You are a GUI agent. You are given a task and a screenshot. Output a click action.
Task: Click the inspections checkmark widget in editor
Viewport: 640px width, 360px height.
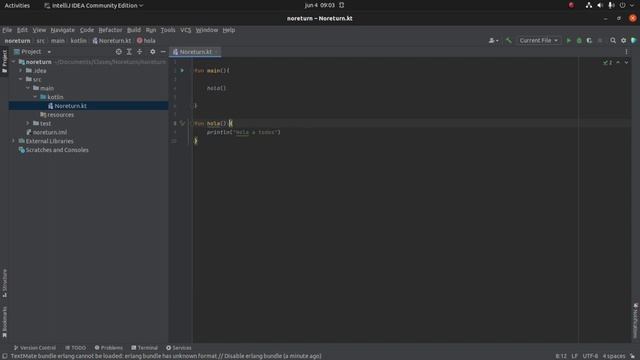pos(607,62)
